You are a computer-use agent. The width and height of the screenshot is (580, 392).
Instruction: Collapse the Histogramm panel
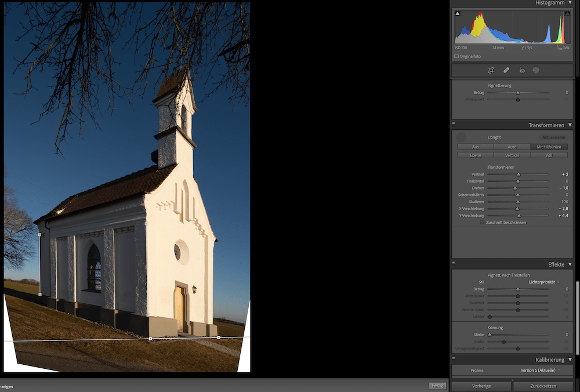(x=570, y=3)
